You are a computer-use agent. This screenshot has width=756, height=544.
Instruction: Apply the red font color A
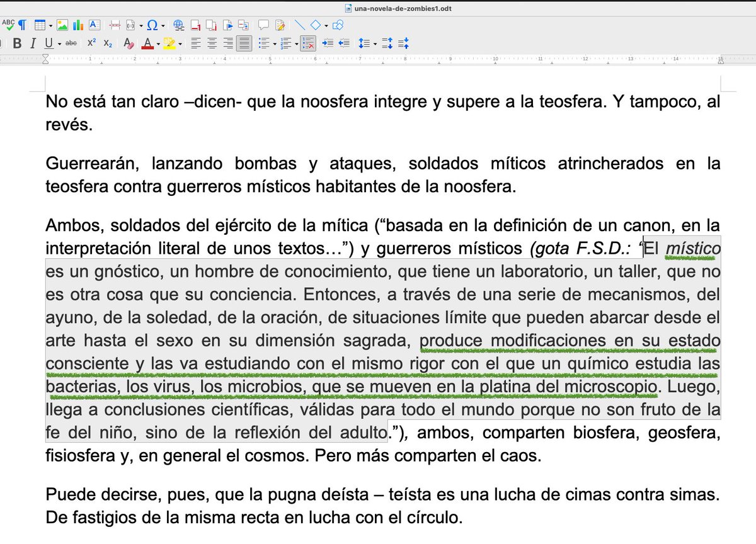point(147,43)
